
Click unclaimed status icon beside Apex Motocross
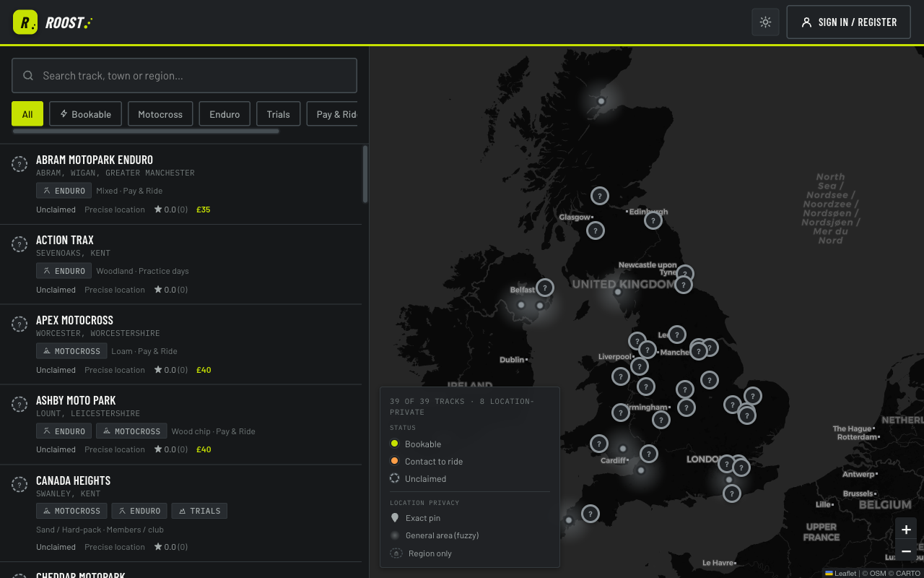[x=19, y=324]
